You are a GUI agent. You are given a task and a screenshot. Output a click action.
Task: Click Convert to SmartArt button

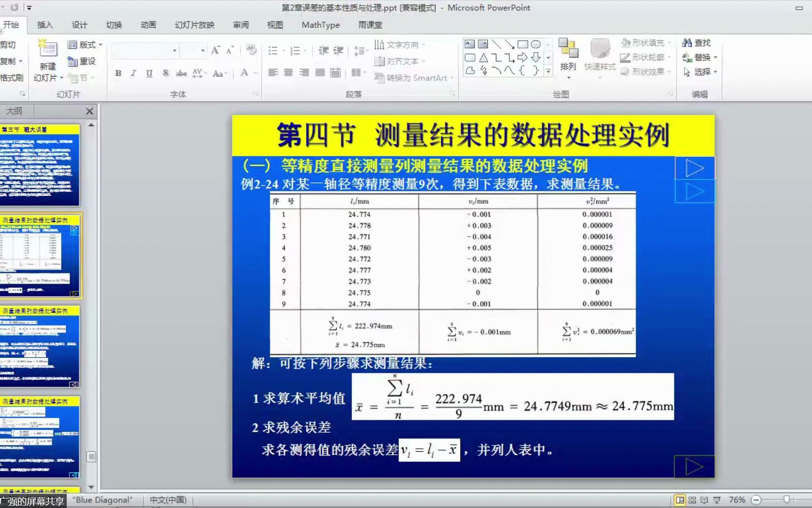(x=414, y=78)
